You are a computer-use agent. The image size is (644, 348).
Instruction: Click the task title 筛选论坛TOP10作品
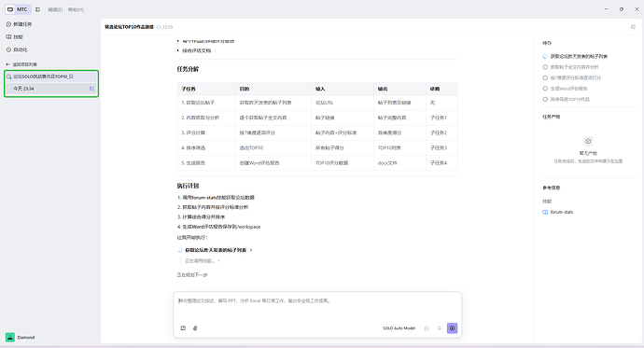click(x=129, y=27)
